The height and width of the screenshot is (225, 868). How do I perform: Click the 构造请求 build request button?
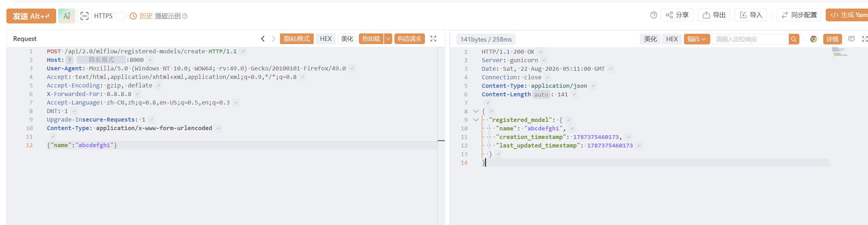[x=409, y=39]
